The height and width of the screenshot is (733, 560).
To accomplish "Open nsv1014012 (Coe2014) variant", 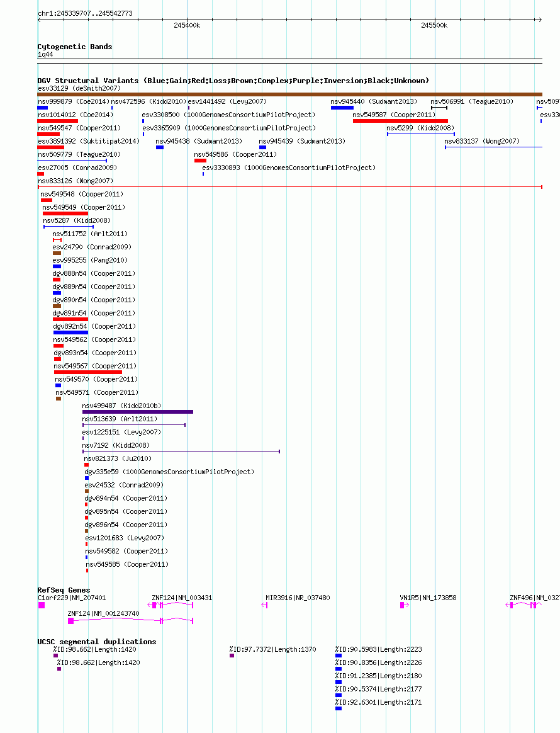I will tap(76, 115).
